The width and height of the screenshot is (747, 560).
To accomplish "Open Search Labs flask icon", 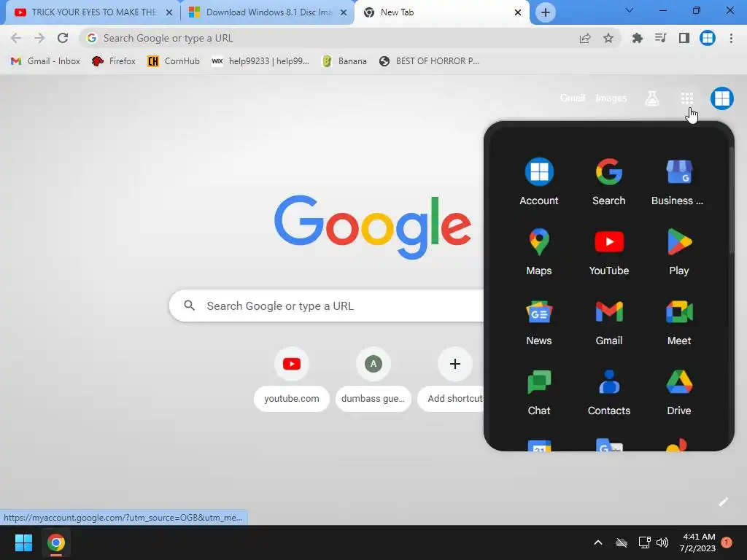I will [x=651, y=98].
